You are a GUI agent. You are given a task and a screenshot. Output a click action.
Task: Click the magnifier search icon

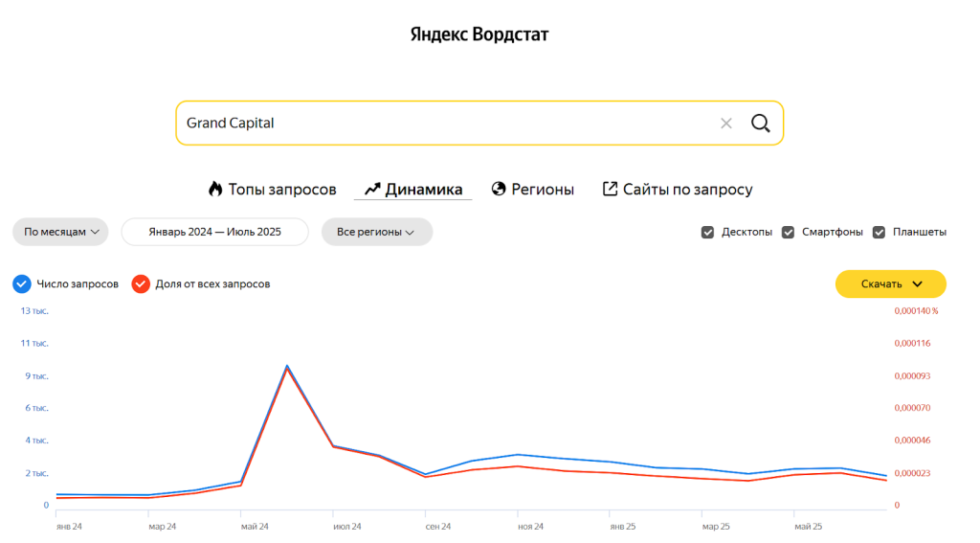tap(760, 123)
